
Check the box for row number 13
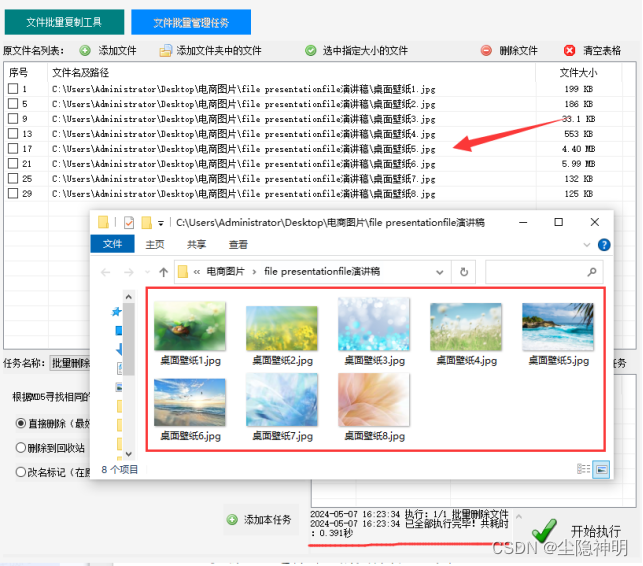(x=13, y=133)
